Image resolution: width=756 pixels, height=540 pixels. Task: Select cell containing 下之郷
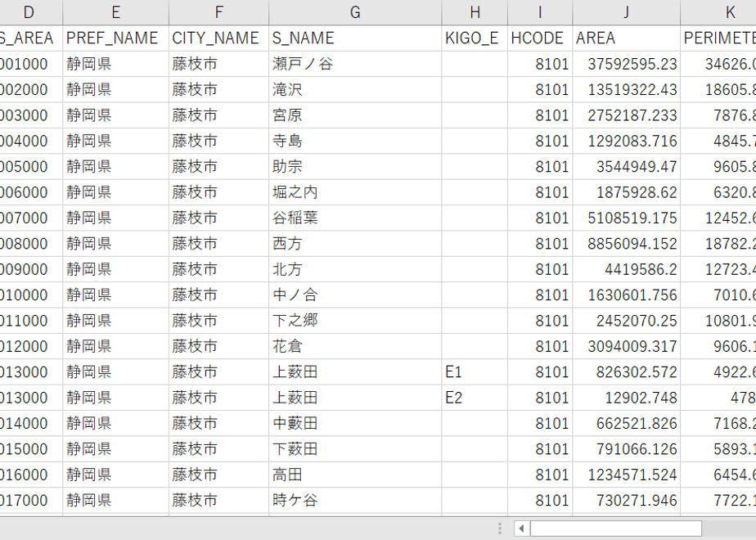click(x=355, y=321)
